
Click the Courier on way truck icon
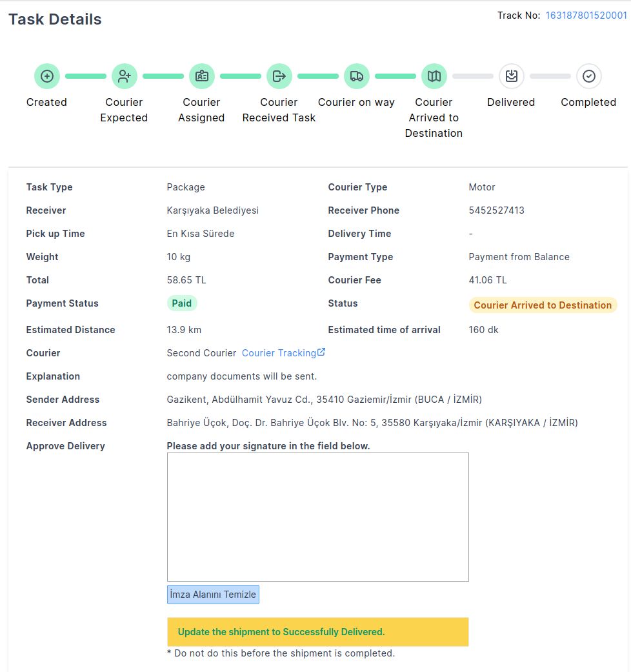[x=357, y=76]
